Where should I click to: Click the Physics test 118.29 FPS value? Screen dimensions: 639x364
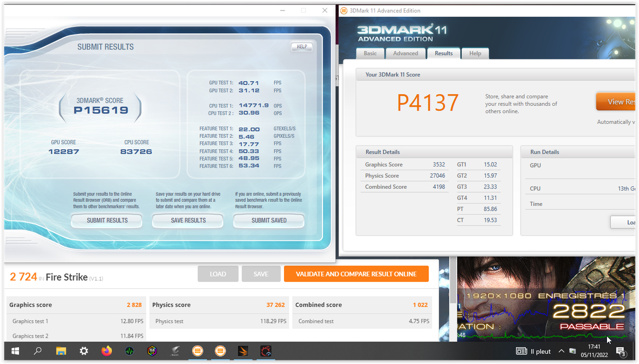coord(273,321)
